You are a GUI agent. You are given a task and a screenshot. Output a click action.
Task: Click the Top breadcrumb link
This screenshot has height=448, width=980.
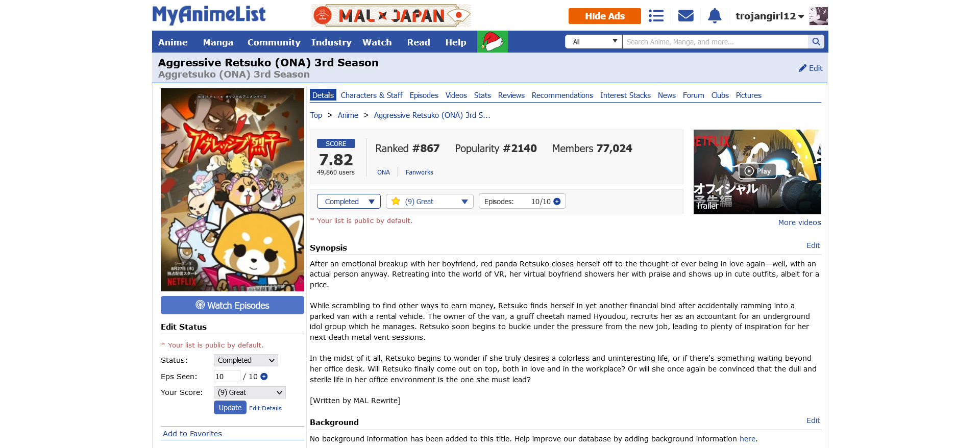pos(316,115)
